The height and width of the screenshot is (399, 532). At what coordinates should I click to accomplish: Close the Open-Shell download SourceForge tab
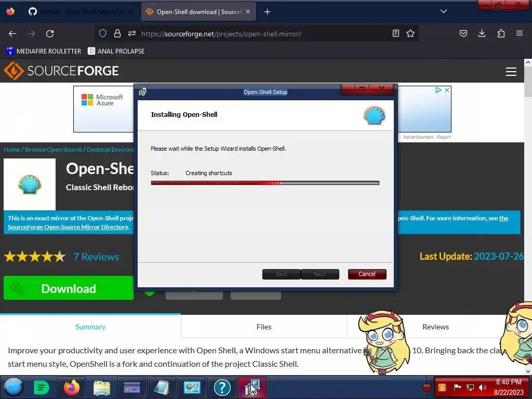248,12
